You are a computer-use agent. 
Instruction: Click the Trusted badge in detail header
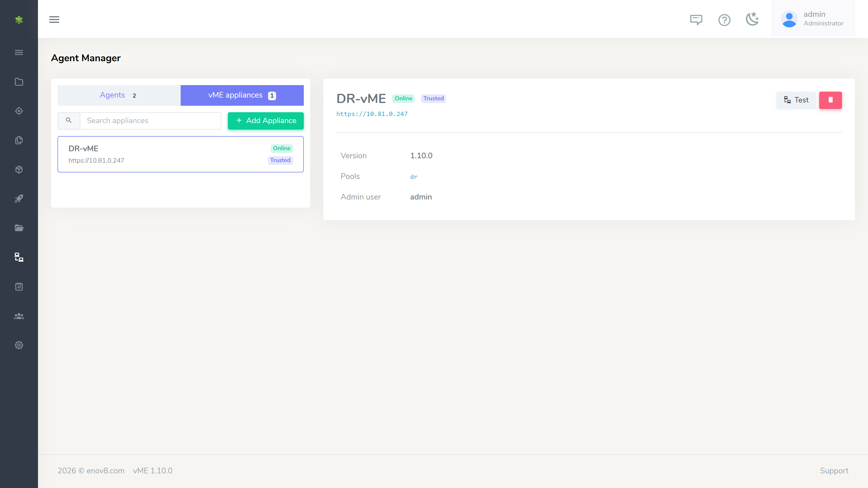point(433,98)
